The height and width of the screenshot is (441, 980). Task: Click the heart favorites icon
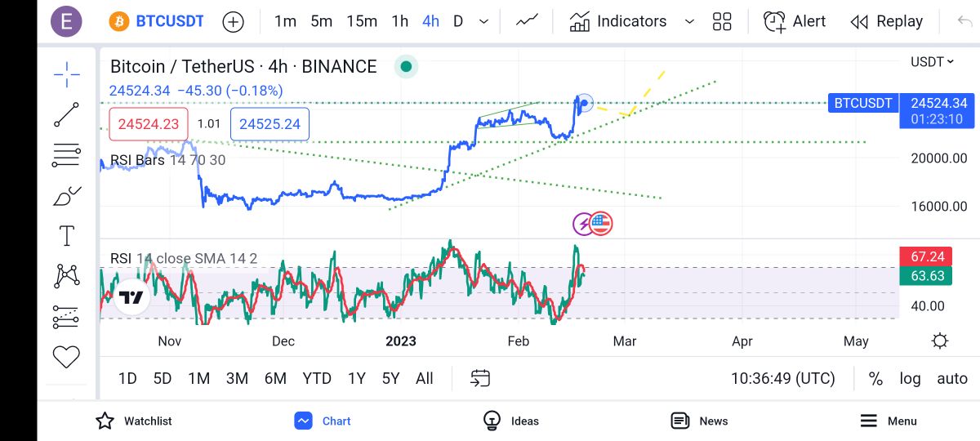pos(66,357)
